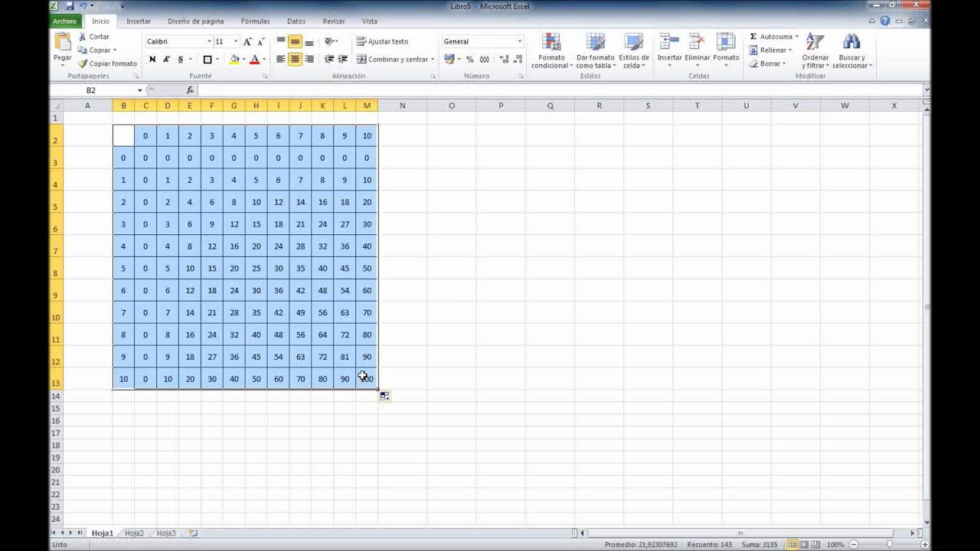This screenshot has width=980, height=551.
Task: Select column header N
Action: 402,106
